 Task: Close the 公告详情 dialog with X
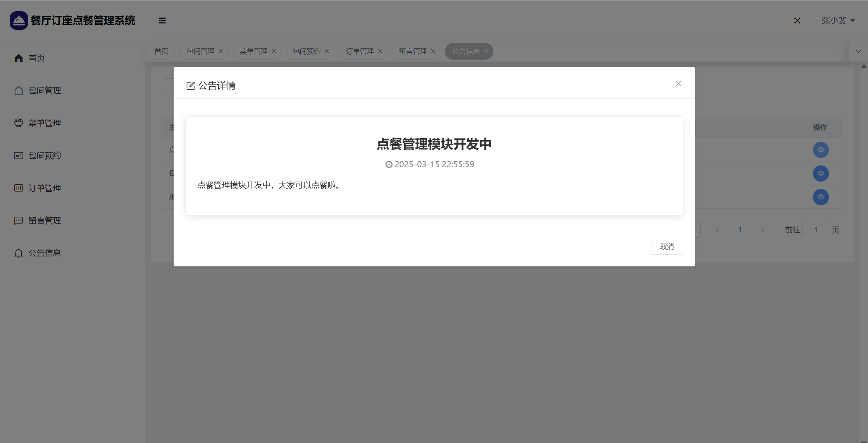pyautogui.click(x=678, y=84)
